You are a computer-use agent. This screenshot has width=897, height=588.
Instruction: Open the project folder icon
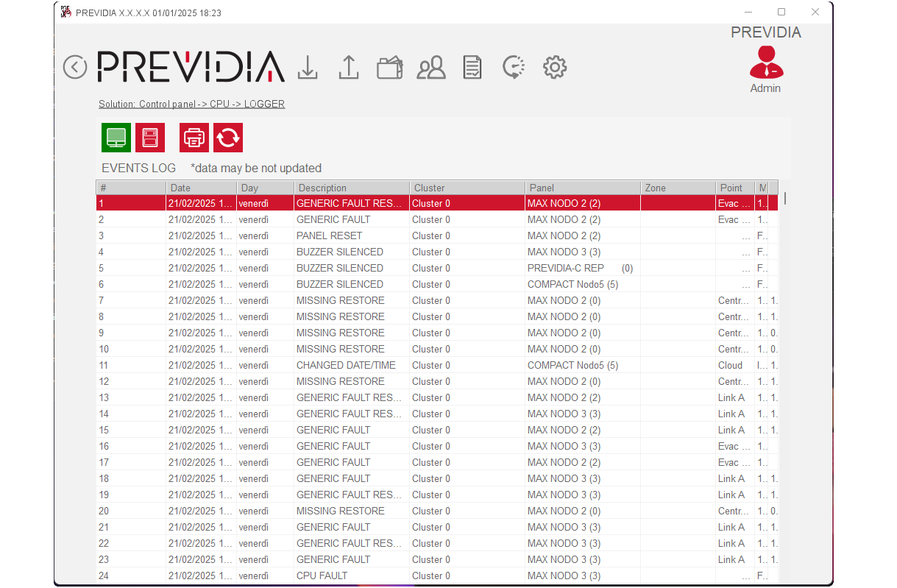pyautogui.click(x=389, y=68)
